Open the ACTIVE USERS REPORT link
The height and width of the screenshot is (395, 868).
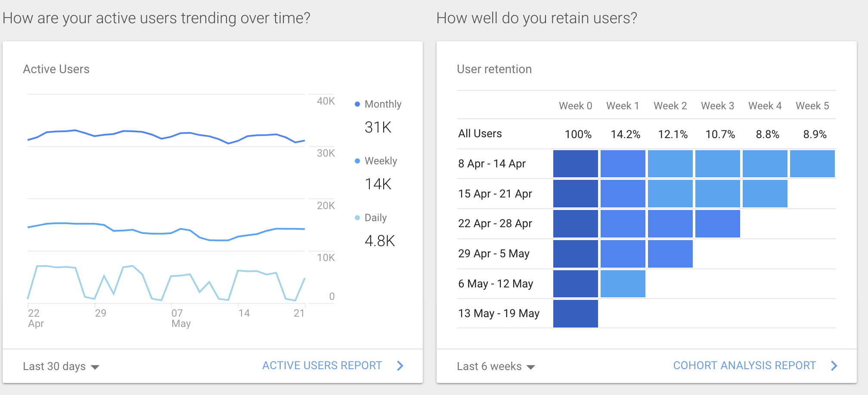coord(322,365)
